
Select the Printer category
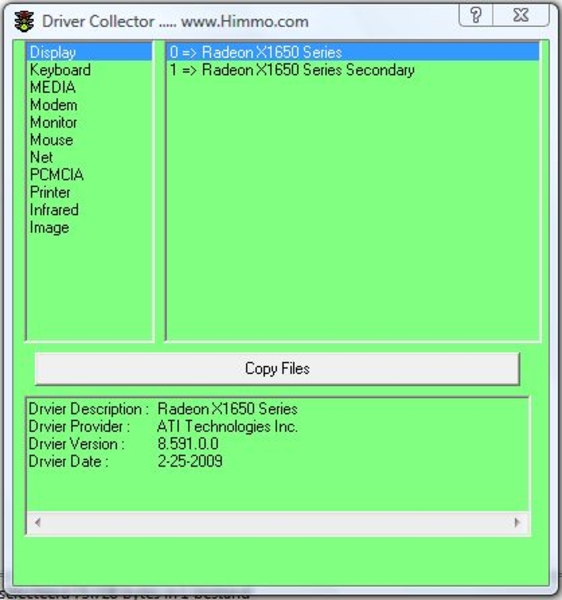click(50, 192)
